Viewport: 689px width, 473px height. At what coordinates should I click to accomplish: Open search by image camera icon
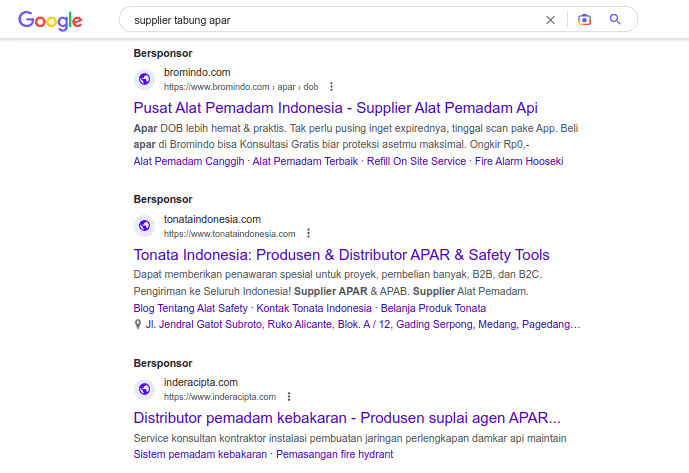click(x=584, y=20)
